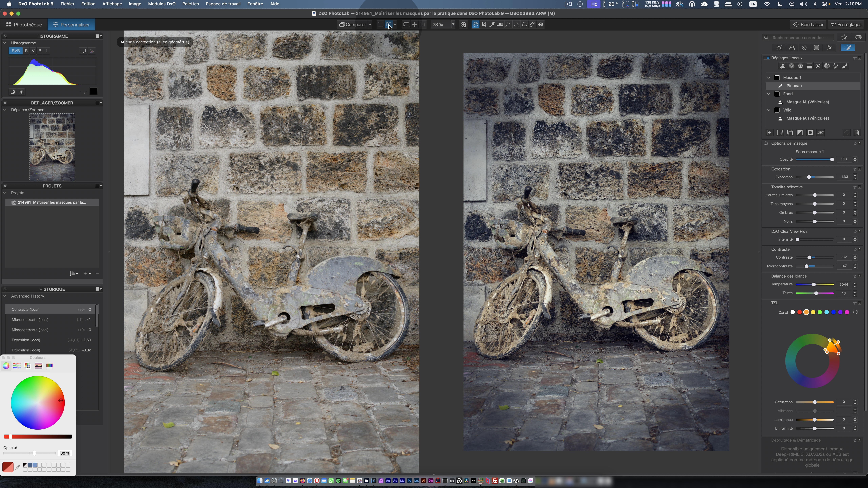Select the red TSL channel swatch

(x=799, y=312)
